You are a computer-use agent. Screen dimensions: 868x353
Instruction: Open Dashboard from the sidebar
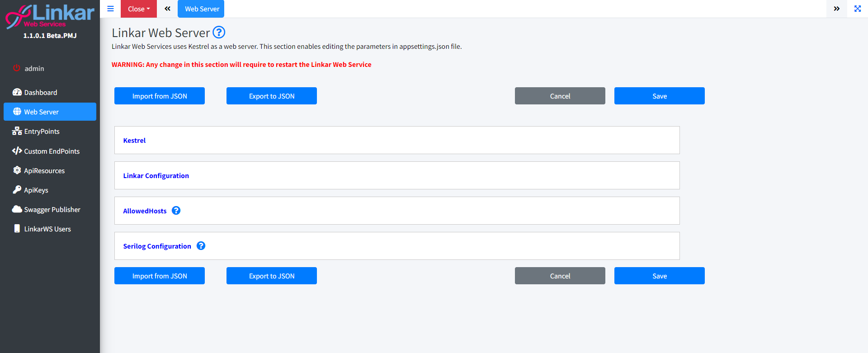(41, 93)
